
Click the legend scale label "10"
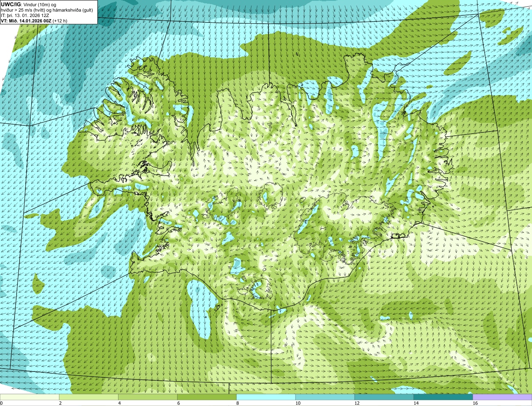pyautogui.click(x=298, y=403)
